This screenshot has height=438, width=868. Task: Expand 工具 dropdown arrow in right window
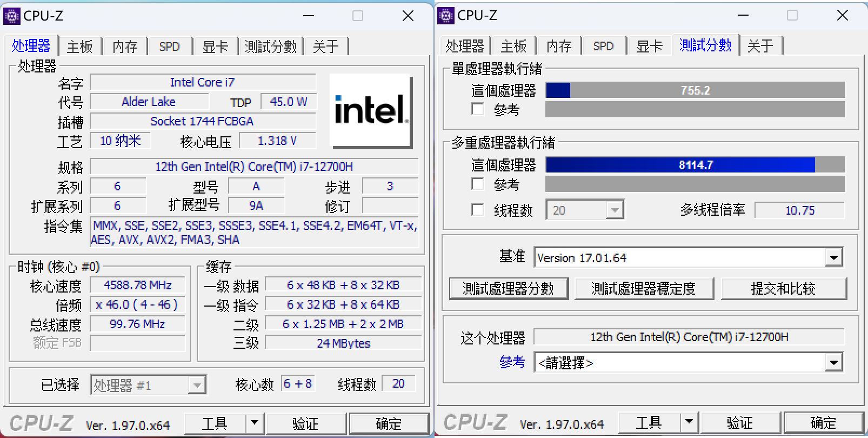pos(689,422)
